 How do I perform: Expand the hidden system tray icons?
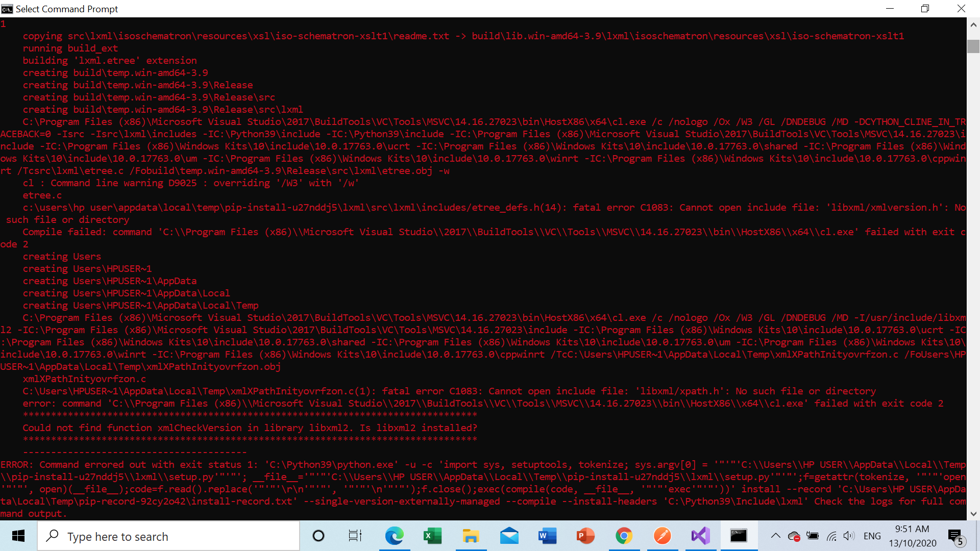click(775, 536)
